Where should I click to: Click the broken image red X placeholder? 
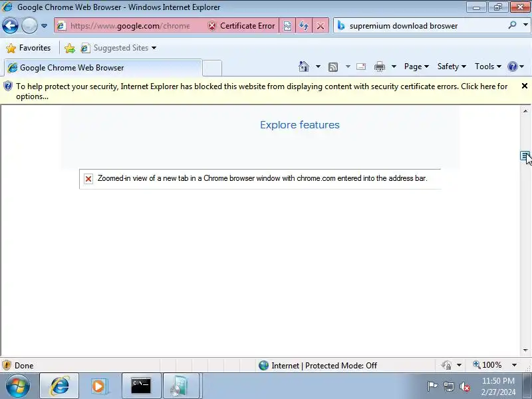tap(88, 179)
